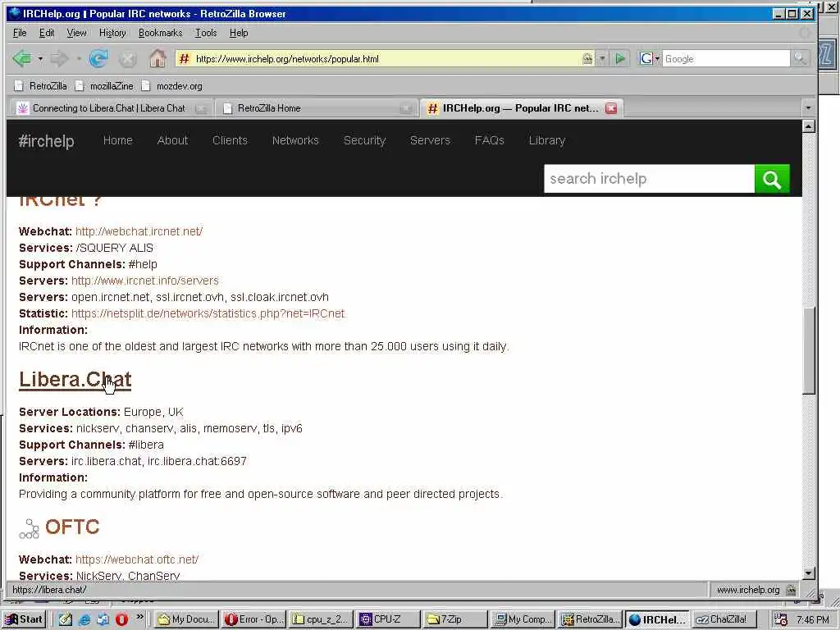The width and height of the screenshot is (840, 630).
Task: Open the mozdev.org bookmark
Action: [172, 85]
